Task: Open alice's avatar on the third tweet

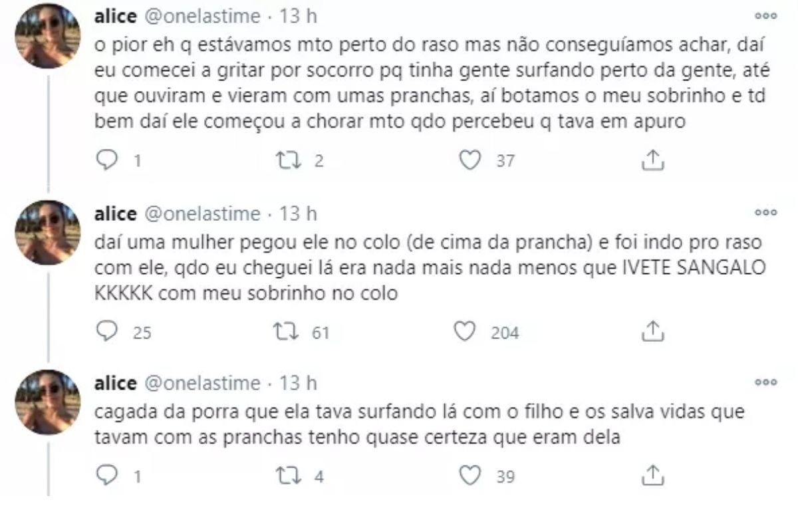Action: pos(47,402)
